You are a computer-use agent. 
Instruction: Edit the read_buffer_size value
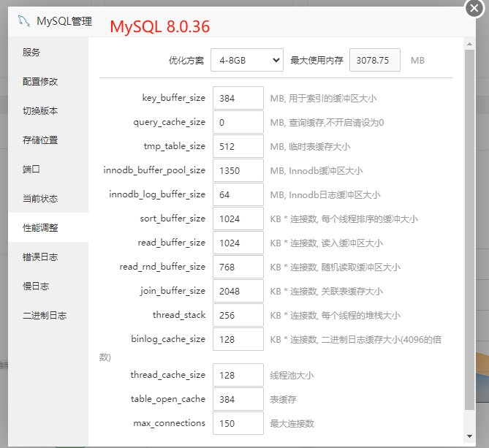pos(238,243)
